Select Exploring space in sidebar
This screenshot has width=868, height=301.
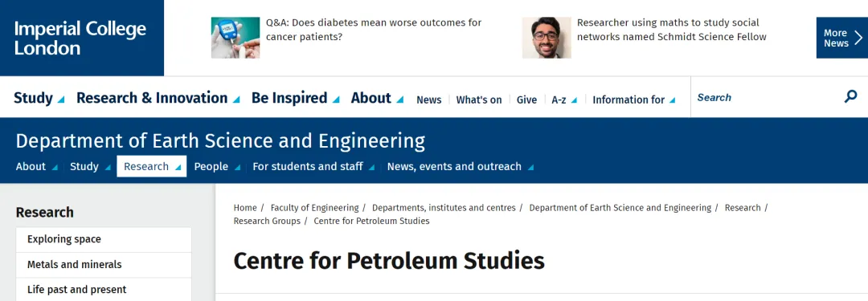coord(104,239)
